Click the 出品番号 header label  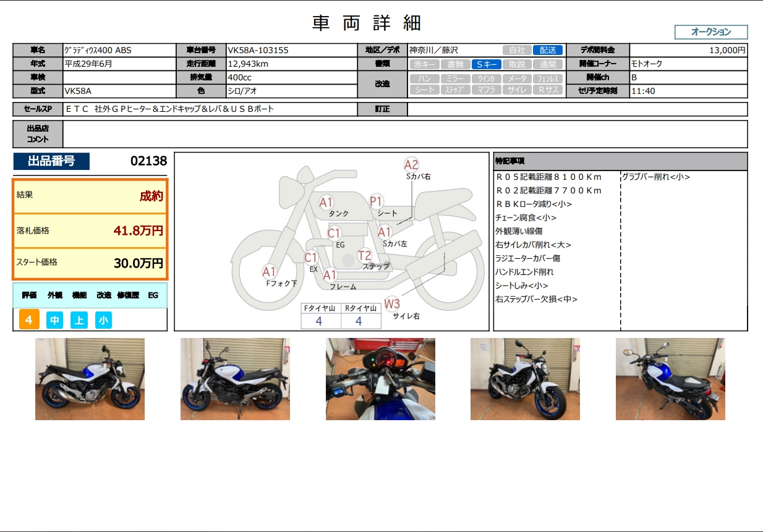click(x=51, y=161)
